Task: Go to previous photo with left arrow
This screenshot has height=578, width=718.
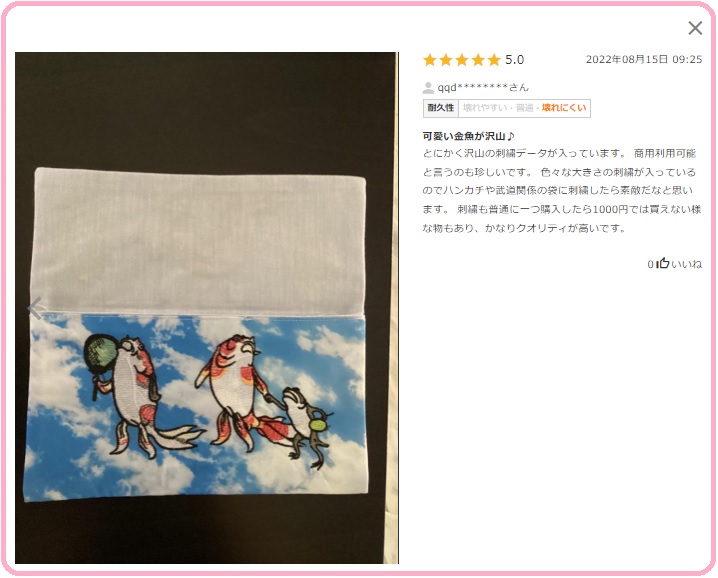Action: [x=34, y=308]
